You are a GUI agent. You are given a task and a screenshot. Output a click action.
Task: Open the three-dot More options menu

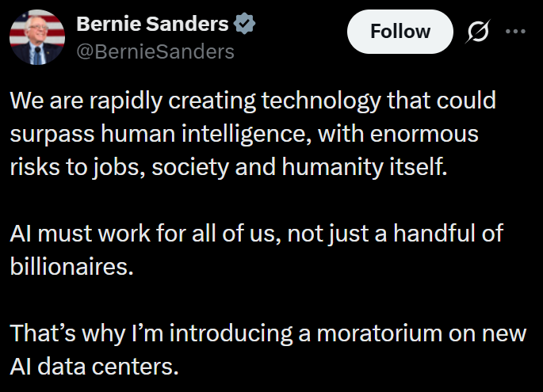pyautogui.click(x=515, y=32)
